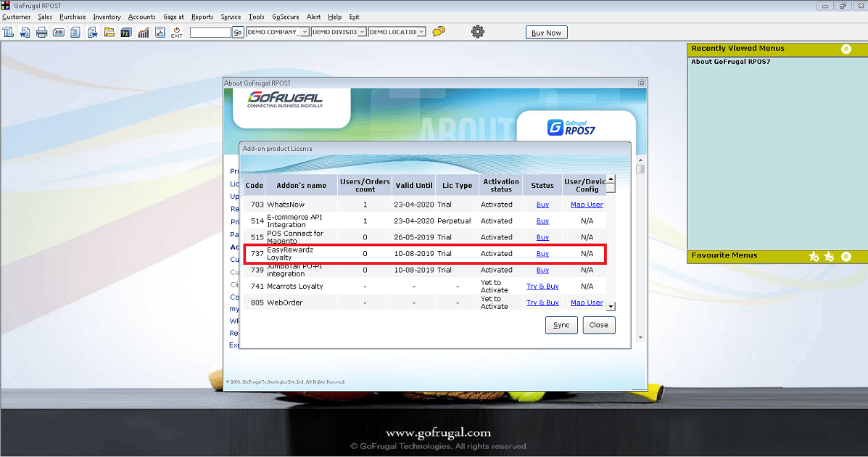The width and height of the screenshot is (868, 457).
Task: Collapse the Recently Viewed Menus panel
Action: [846, 49]
